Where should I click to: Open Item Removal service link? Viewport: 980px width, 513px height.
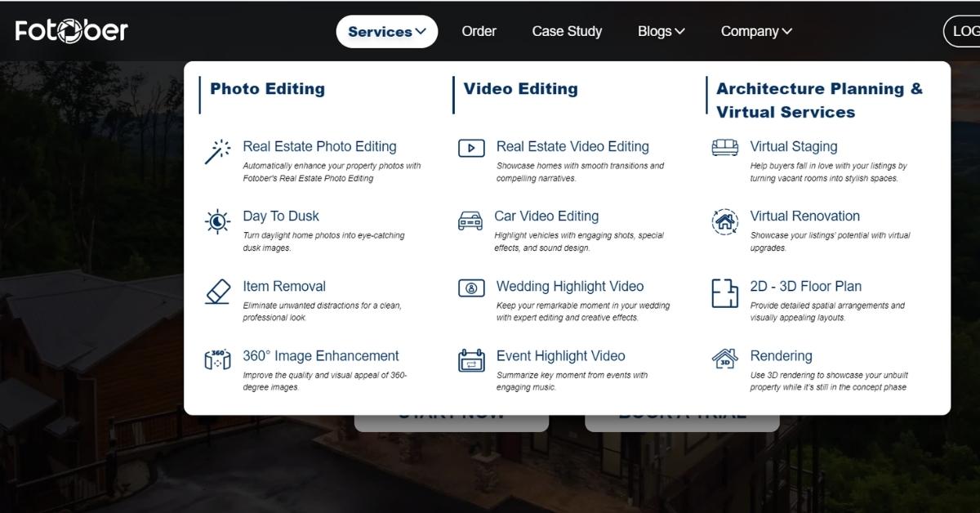(284, 286)
